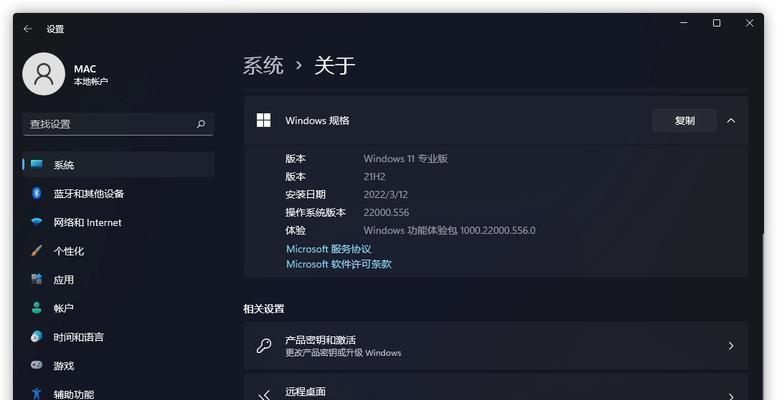Screen dimensions: 777x400
Task: Open 辅助功能 settings
Action: 118,393
